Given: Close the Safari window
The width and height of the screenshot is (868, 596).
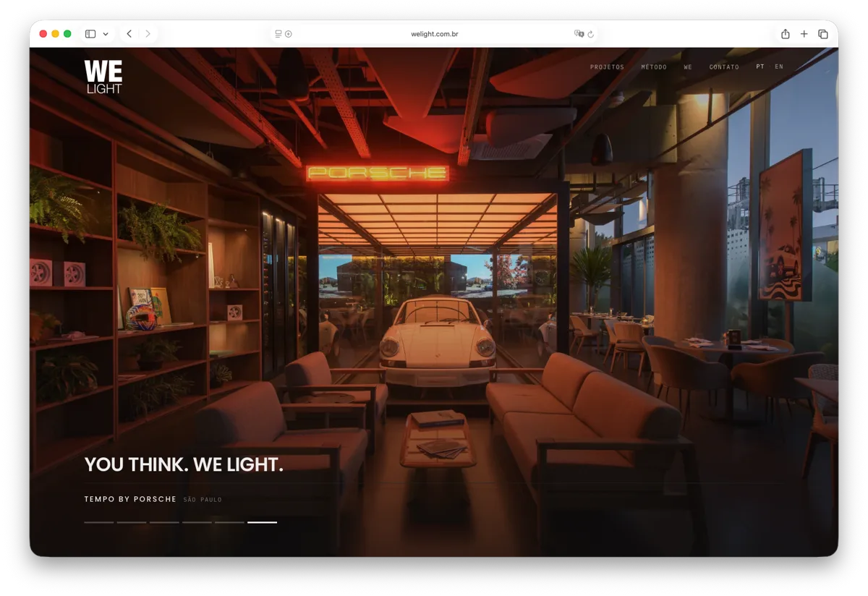Looking at the screenshot, I should coord(43,34).
